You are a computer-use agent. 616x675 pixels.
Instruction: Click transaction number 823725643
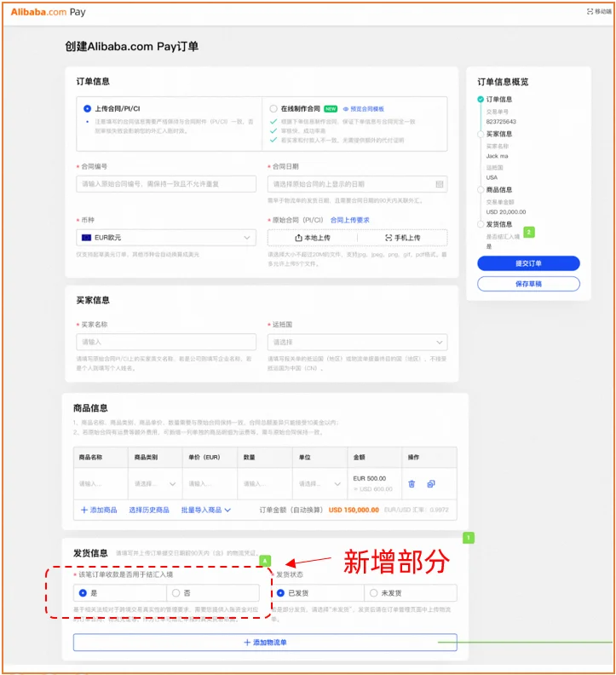[x=501, y=121]
